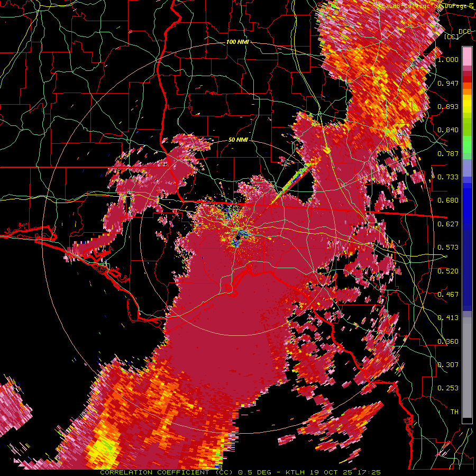Pick the light pink swatch atop the color bar

(x=467, y=56)
